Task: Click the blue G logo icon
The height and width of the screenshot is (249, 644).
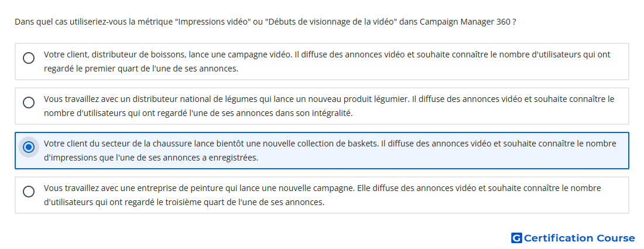Action: tap(516, 238)
